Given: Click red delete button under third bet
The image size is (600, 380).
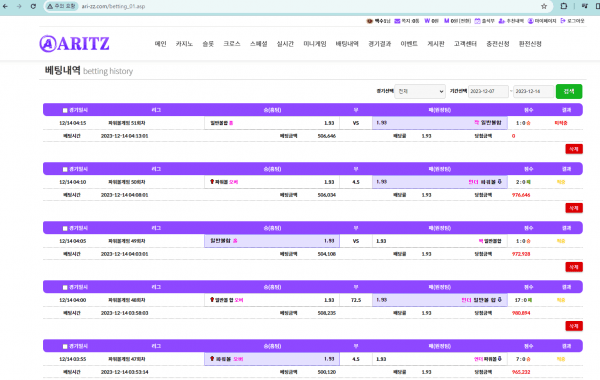Looking at the screenshot, I should (574, 267).
